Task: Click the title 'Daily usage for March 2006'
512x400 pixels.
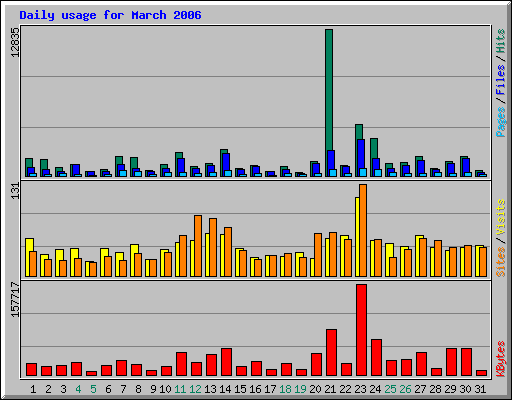Action: pos(110,15)
